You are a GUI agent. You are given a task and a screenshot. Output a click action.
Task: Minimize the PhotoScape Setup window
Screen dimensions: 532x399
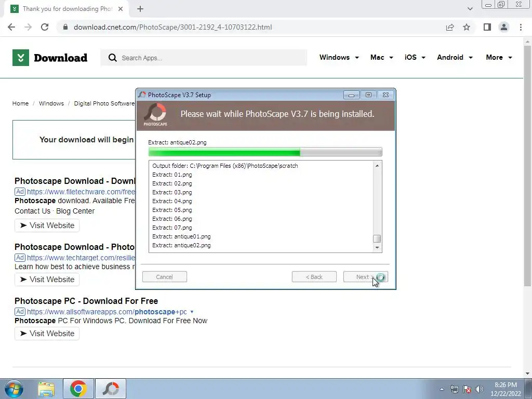351,95
